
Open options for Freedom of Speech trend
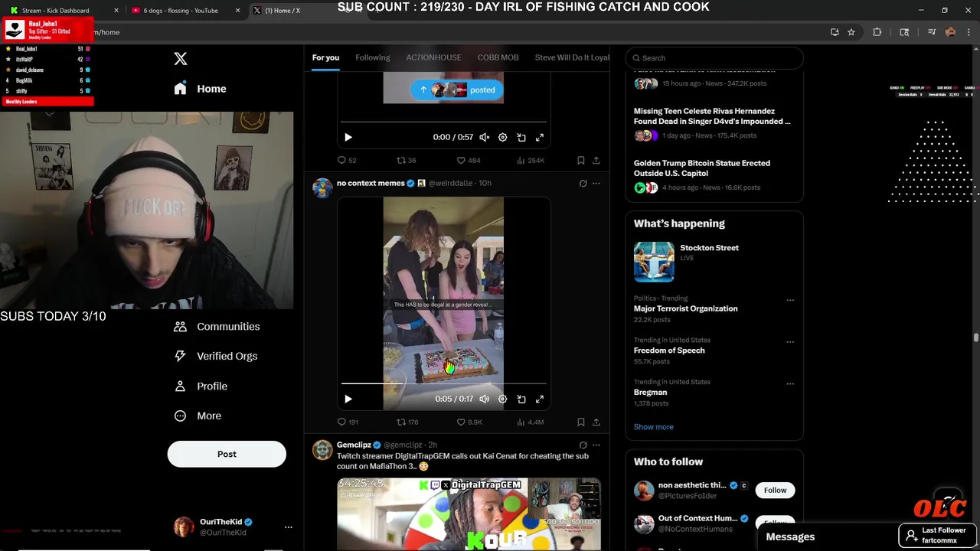790,343
